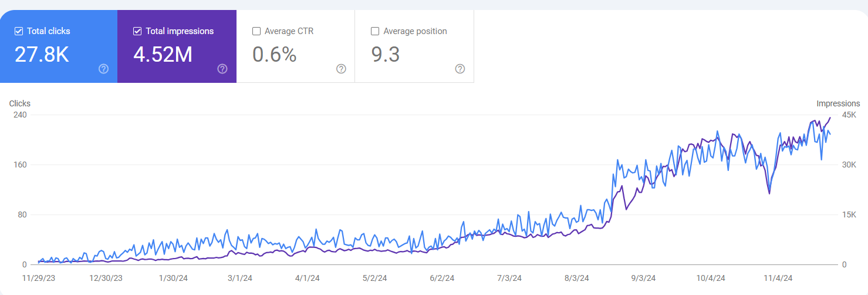Click the Clicks axis title on left
This screenshot has width=868, height=295.
point(20,103)
